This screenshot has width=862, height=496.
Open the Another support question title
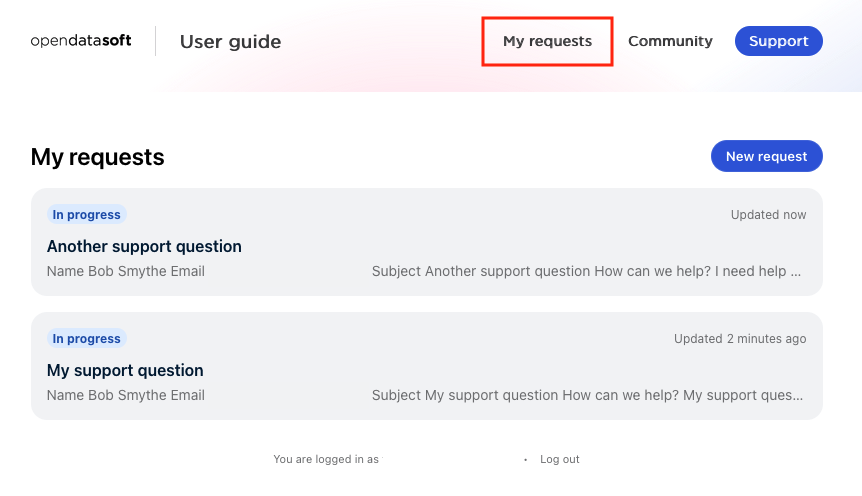[x=144, y=246]
